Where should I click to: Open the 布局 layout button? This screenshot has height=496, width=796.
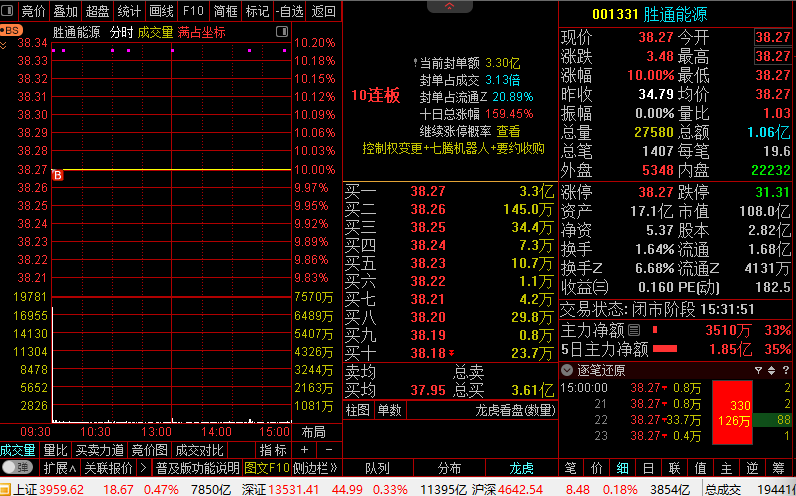click(x=313, y=432)
